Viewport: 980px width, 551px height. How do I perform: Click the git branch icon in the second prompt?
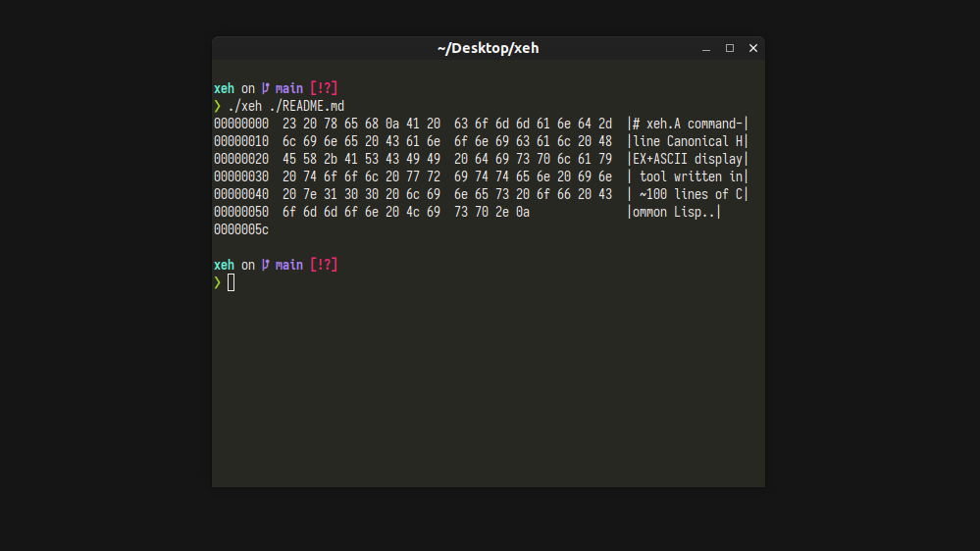pos(266,265)
